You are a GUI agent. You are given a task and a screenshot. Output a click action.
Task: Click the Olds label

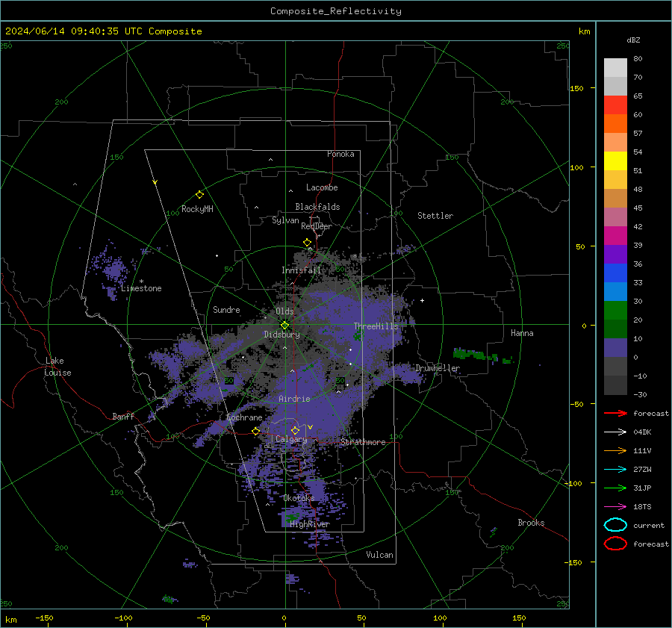[284, 311]
